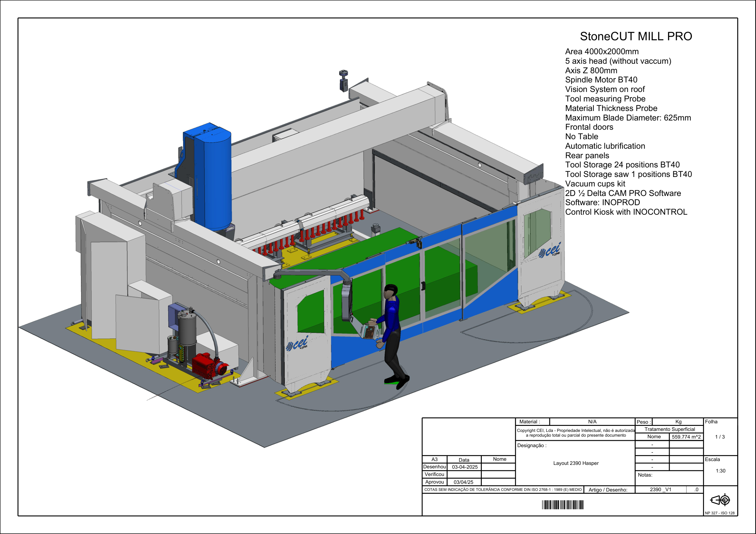The height and width of the screenshot is (534, 756).
Task: Select the 'Kg' weight unit cell
Action: (x=678, y=422)
